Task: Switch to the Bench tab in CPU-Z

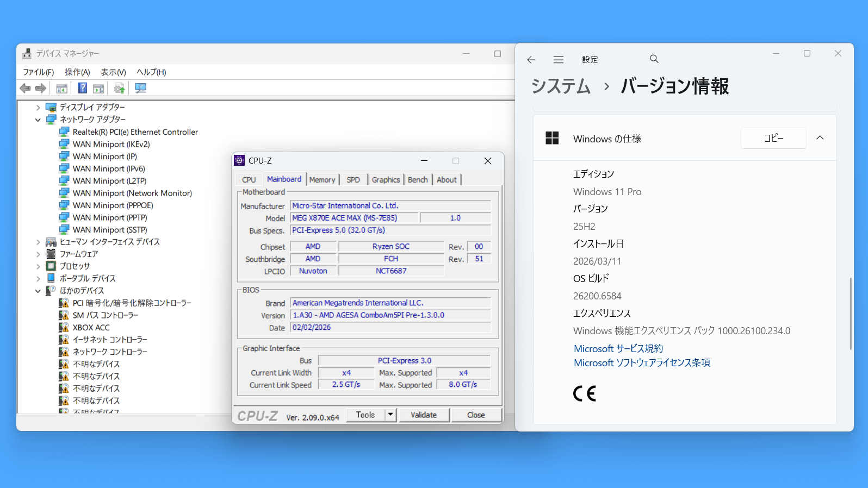Action: click(x=418, y=180)
